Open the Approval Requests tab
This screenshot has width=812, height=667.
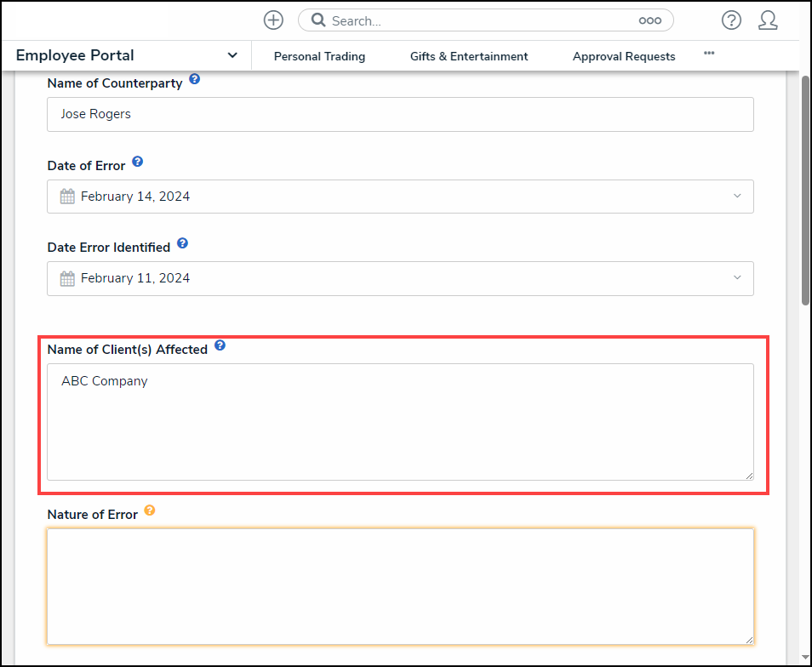click(624, 56)
